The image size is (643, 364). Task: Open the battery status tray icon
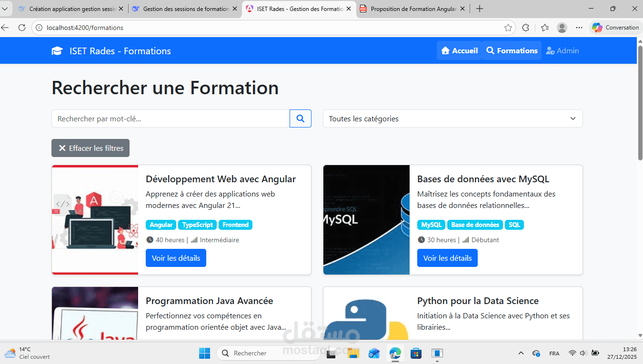point(595,353)
